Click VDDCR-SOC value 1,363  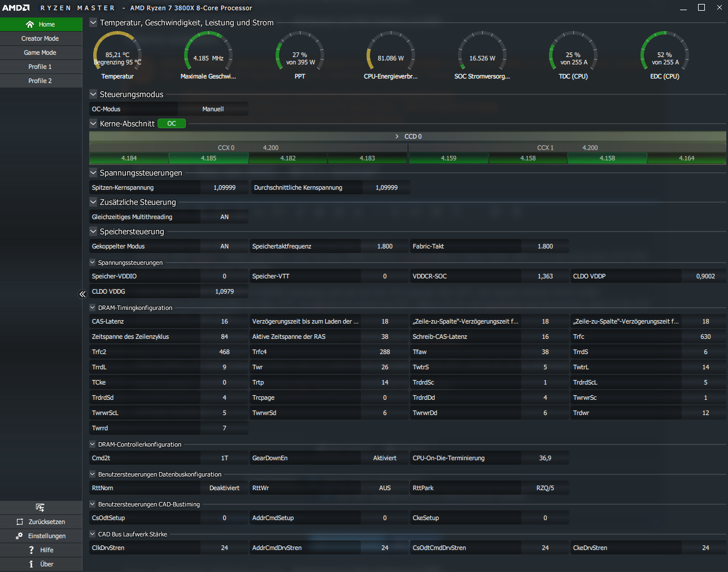(545, 276)
